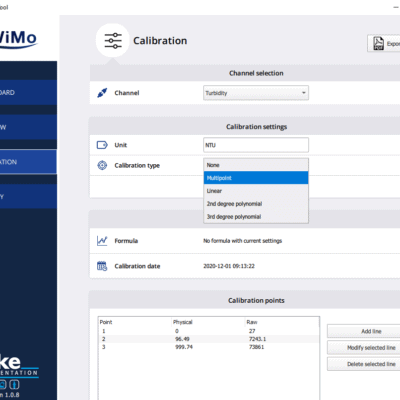The image size is (400, 400).
Task: Click the PDF export icon
Action: click(378, 43)
